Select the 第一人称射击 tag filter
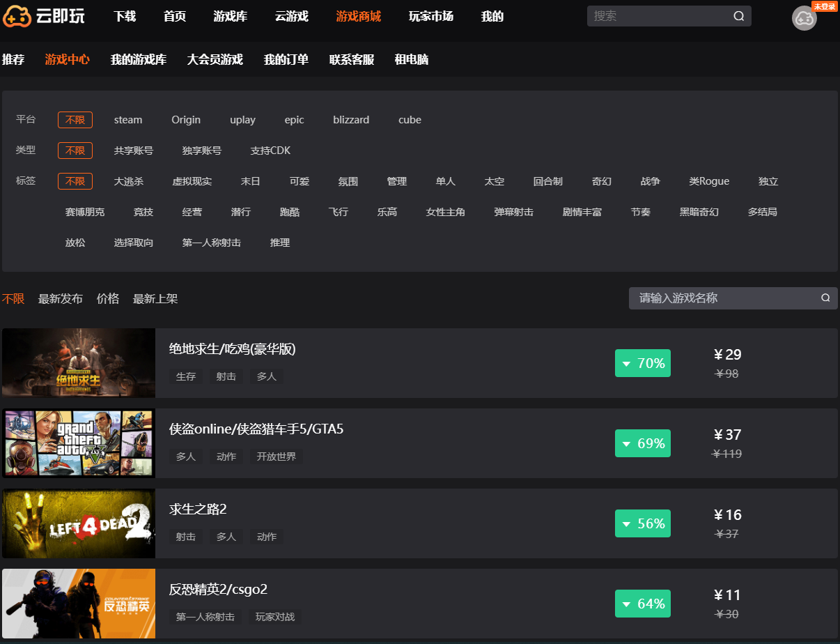Image resolution: width=840 pixels, height=644 pixels. (x=212, y=243)
